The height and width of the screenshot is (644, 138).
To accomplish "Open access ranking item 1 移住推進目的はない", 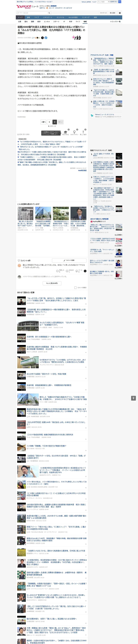I will (x=106, y=62).
